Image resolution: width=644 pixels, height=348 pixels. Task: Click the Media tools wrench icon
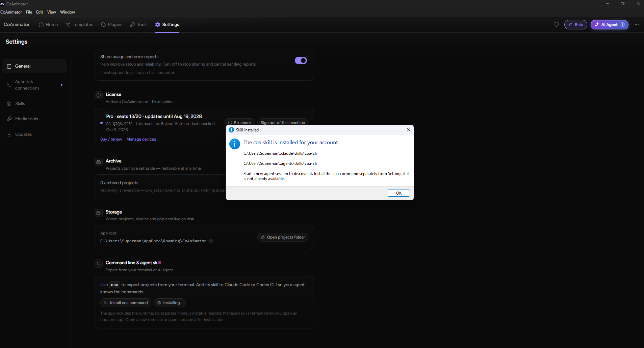(x=9, y=119)
